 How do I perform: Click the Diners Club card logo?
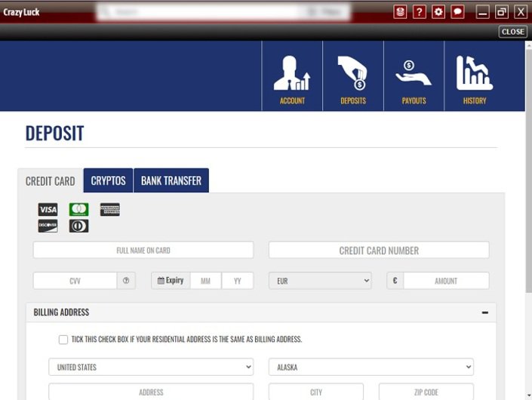(x=78, y=226)
